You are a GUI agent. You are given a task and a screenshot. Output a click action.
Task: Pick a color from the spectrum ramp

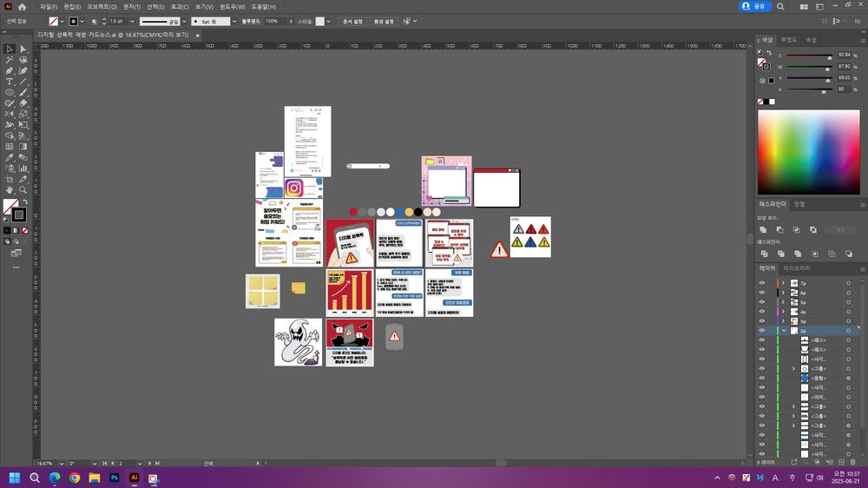pos(808,152)
